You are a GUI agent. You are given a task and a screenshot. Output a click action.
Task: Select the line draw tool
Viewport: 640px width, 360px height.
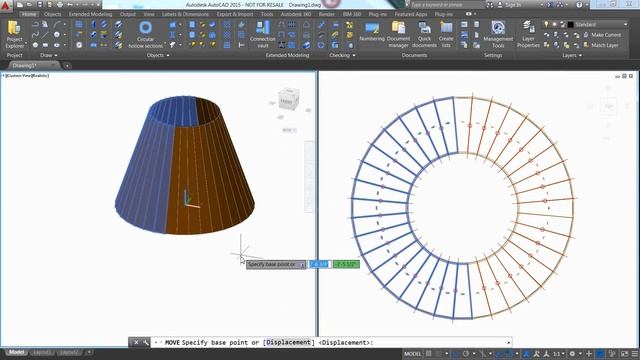[x=45, y=35]
